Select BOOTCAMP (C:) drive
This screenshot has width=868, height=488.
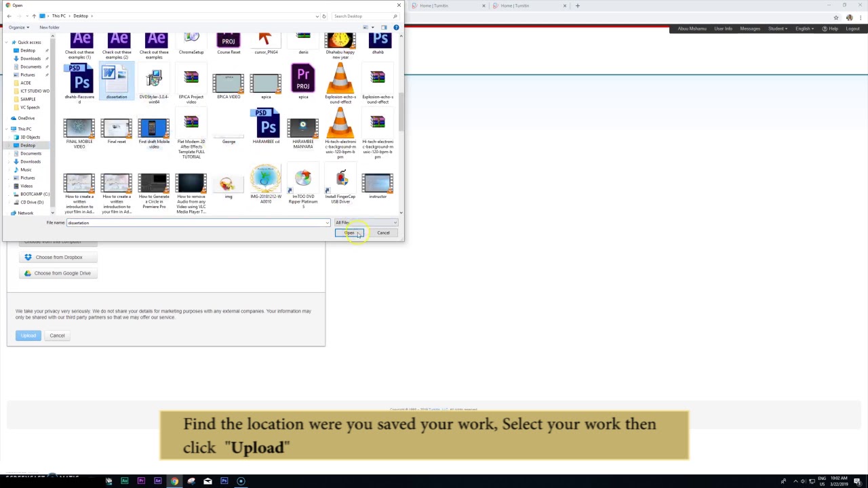point(35,194)
